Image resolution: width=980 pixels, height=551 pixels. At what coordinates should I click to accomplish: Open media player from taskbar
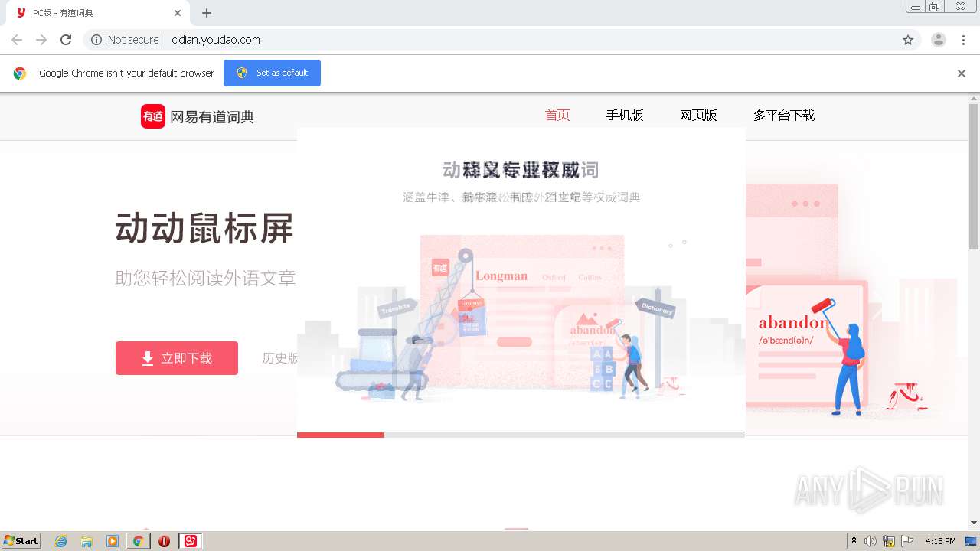113,541
